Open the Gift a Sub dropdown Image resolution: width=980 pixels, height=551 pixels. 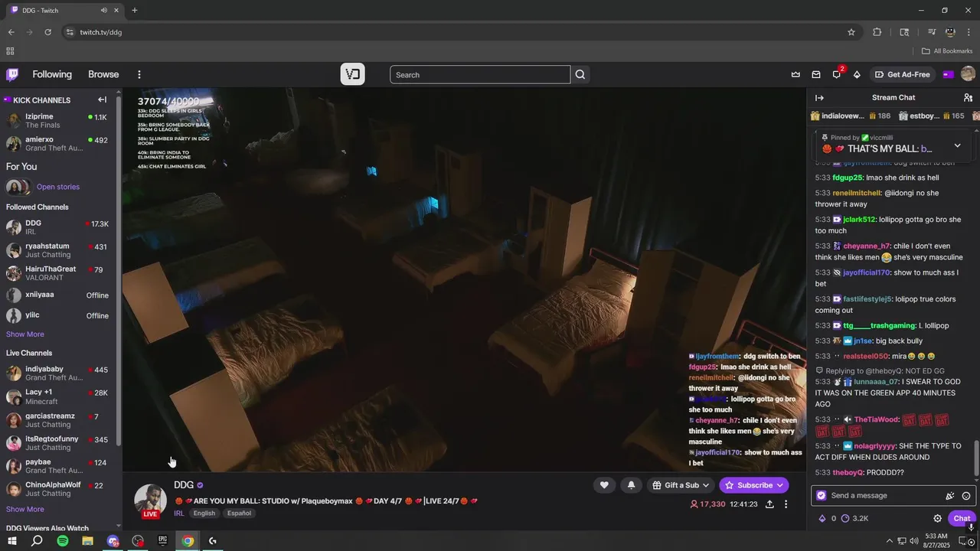click(x=681, y=485)
